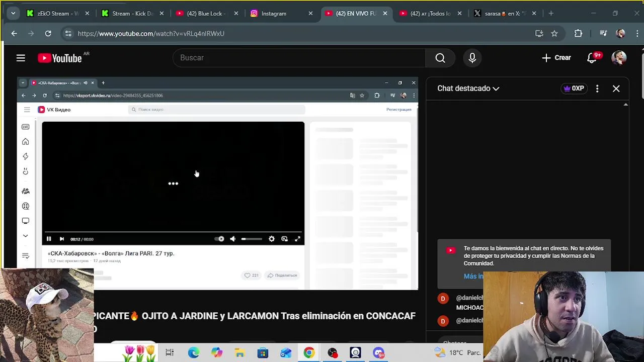Image resolution: width=644 pixels, height=362 pixels.
Task: Focus the YouTube Buscar search field
Action: [x=299, y=58]
